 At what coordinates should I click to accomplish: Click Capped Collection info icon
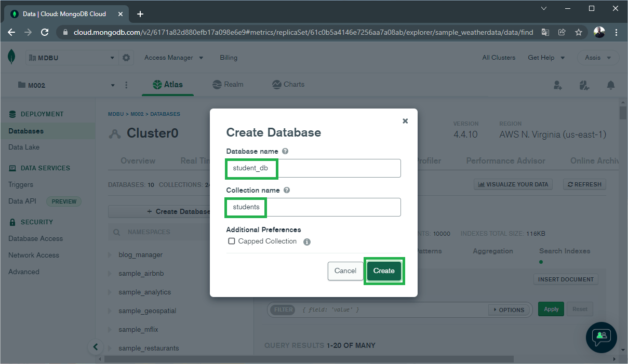307,241
